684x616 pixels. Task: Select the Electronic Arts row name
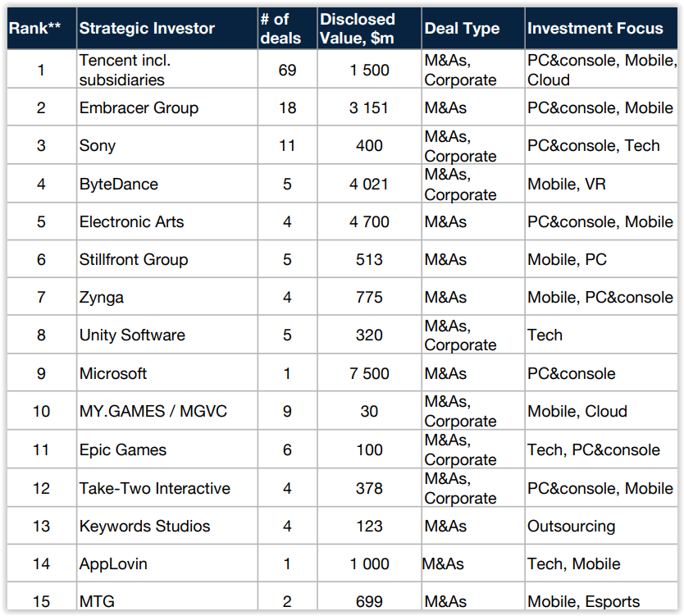[131, 221]
